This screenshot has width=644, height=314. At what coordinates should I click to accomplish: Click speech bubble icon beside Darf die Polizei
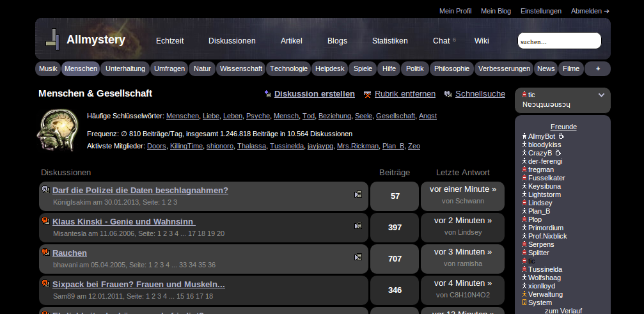click(x=45, y=189)
